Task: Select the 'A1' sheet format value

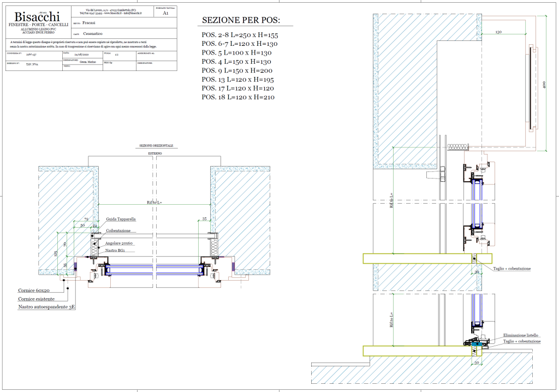Action: (165, 13)
